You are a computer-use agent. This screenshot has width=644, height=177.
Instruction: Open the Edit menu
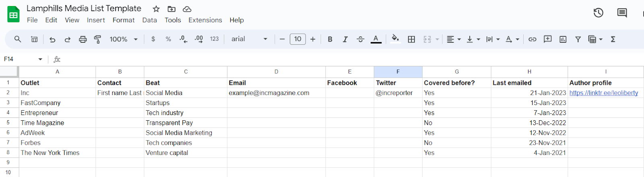pyautogui.click(x=51, y=20)
